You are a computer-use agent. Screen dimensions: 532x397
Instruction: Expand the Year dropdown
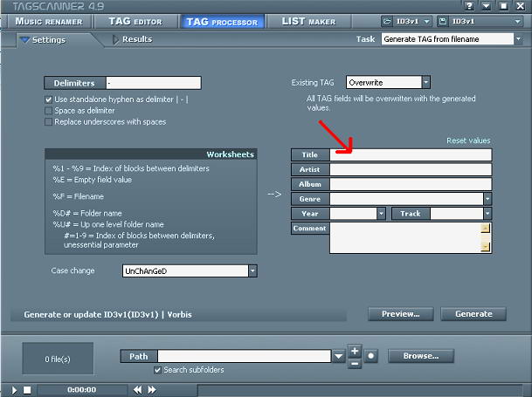click(381, 214)
